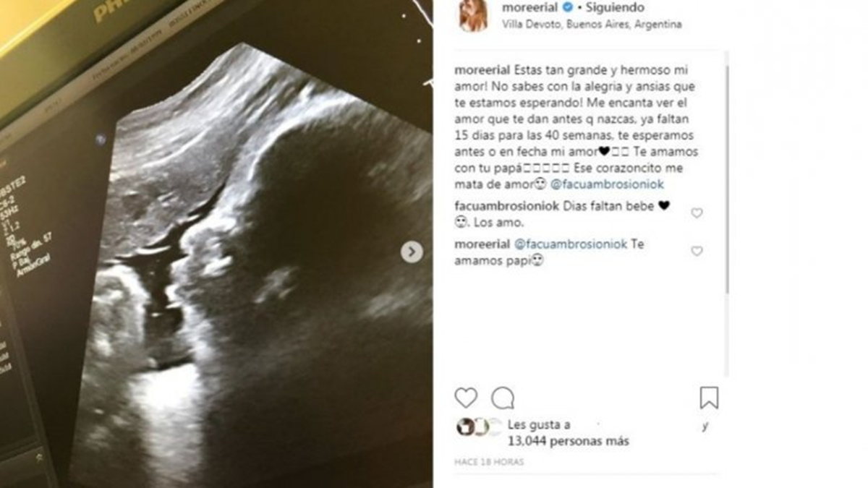This screenshot has width=868, height=488.
Task: Click the blue verified badge
Action: tap(569, 8)
